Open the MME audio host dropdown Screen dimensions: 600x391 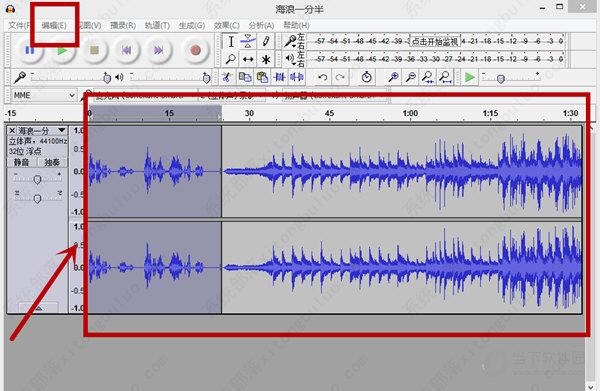point(44,95)
